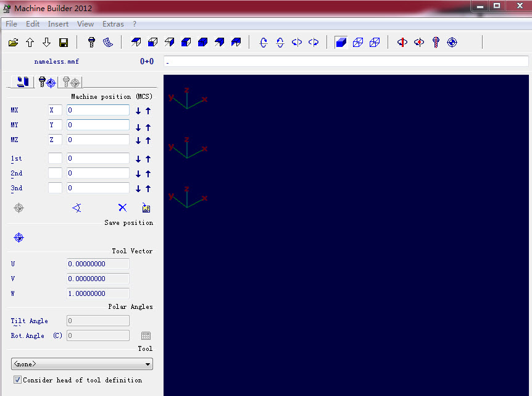Click the Tilt Angle input field
Screen dimensions: 532x396
(98, 321)
